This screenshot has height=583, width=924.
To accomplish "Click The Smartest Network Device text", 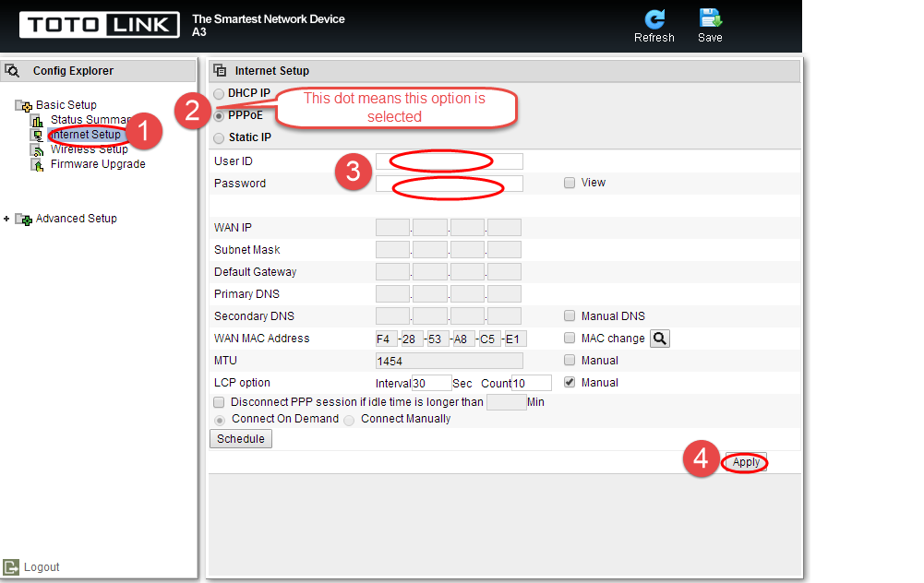I will tap(269, 18).
